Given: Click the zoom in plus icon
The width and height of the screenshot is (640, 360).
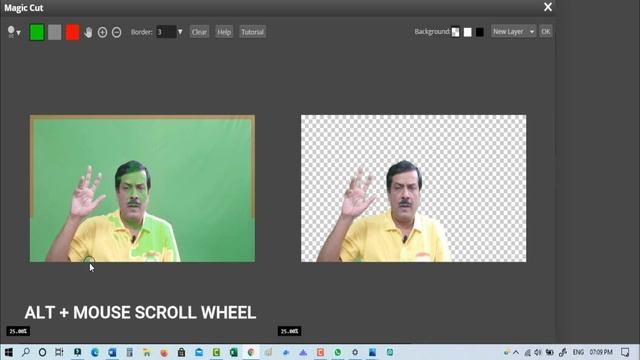Looking at the screenshot, I should (x=102, y=32).
